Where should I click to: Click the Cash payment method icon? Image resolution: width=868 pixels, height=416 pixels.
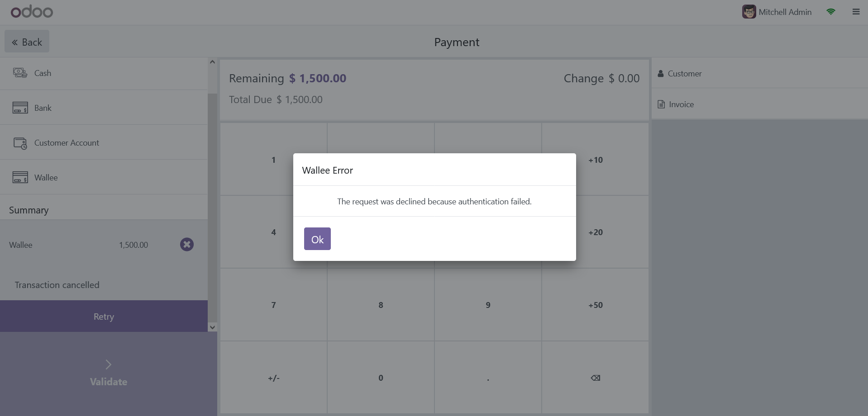coord(20,73)
